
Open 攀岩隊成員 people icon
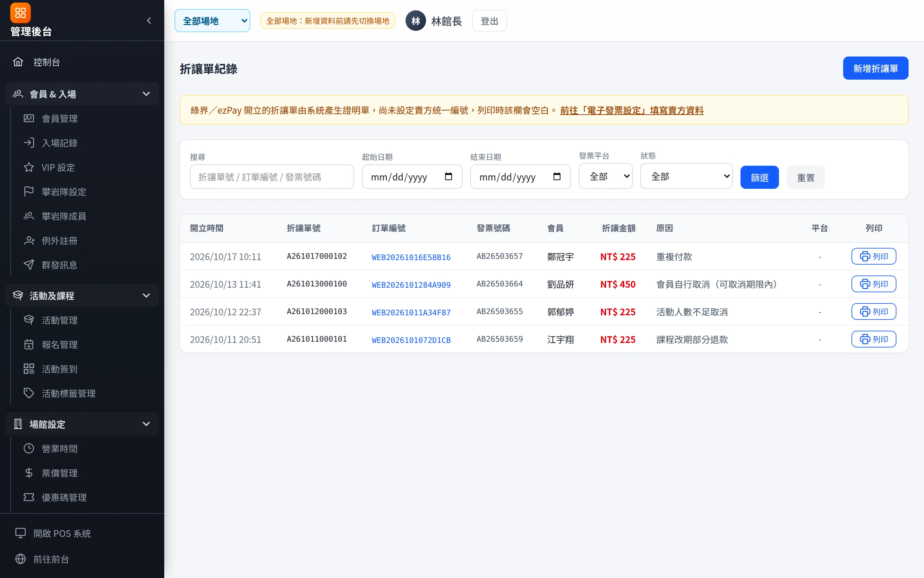pos(29,216)
